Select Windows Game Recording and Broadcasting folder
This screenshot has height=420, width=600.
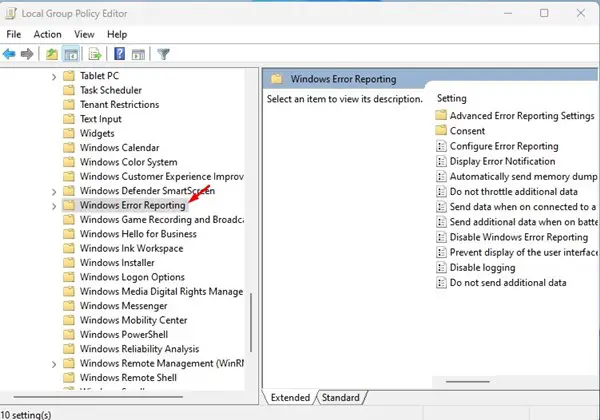click(161, 220)
